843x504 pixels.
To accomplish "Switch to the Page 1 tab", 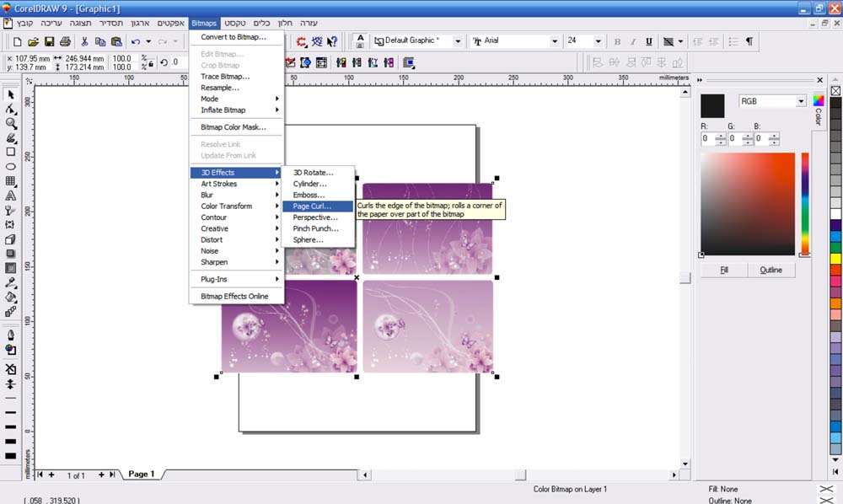I will (142, 474).
